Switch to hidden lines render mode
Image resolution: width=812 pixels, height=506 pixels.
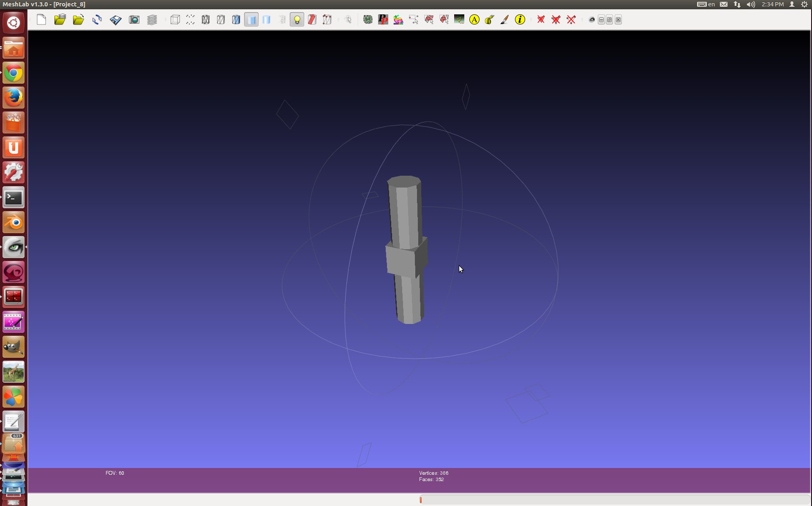pyautogui.click(x=221, y=19)
